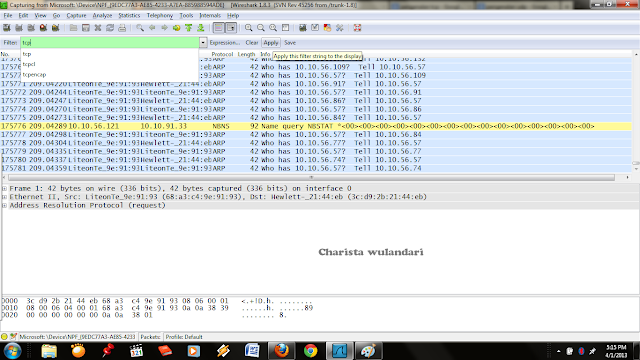Open the Analyze menu
This screenshot has width=640, height=360.
(x=102, y=16)
